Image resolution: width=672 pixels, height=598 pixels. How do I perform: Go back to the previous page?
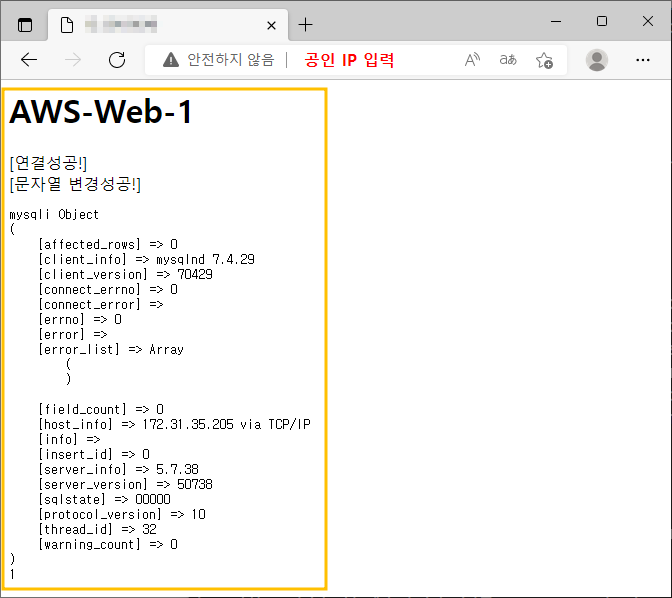point(29,60)
